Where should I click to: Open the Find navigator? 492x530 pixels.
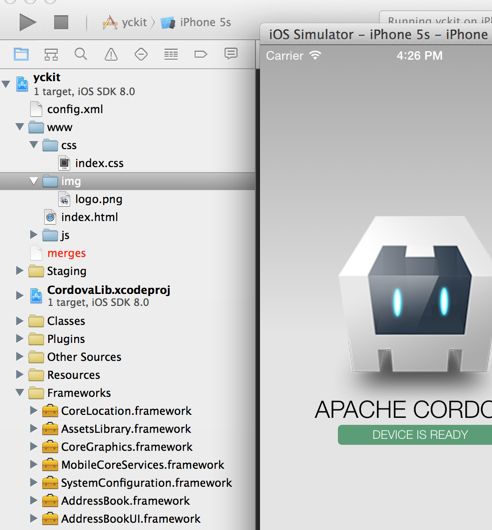pos(81,54)
